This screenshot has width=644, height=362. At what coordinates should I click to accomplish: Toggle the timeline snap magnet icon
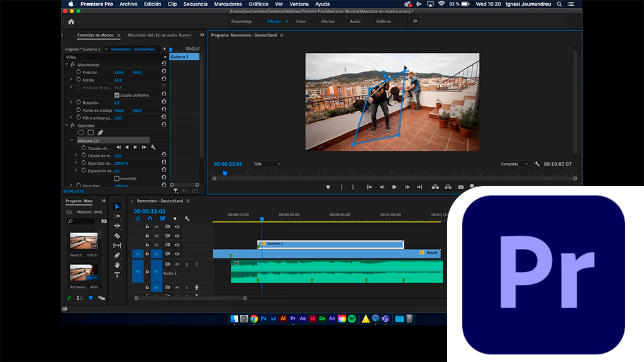coord(150,219)
